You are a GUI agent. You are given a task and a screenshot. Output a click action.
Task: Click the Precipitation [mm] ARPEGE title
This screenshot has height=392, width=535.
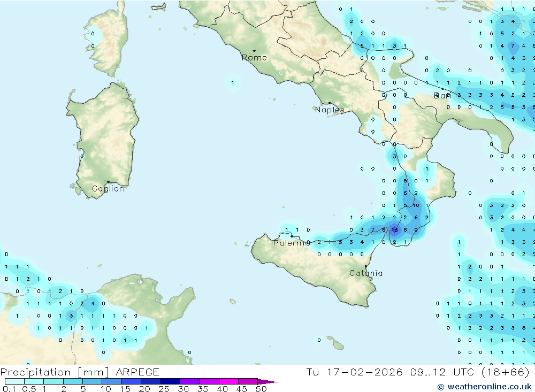point(80,372)
